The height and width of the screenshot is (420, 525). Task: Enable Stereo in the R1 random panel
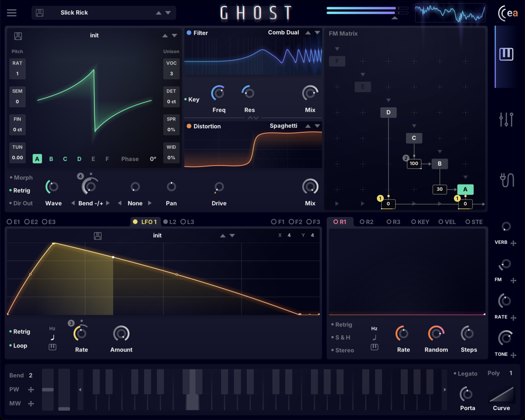tap(344, 350)
